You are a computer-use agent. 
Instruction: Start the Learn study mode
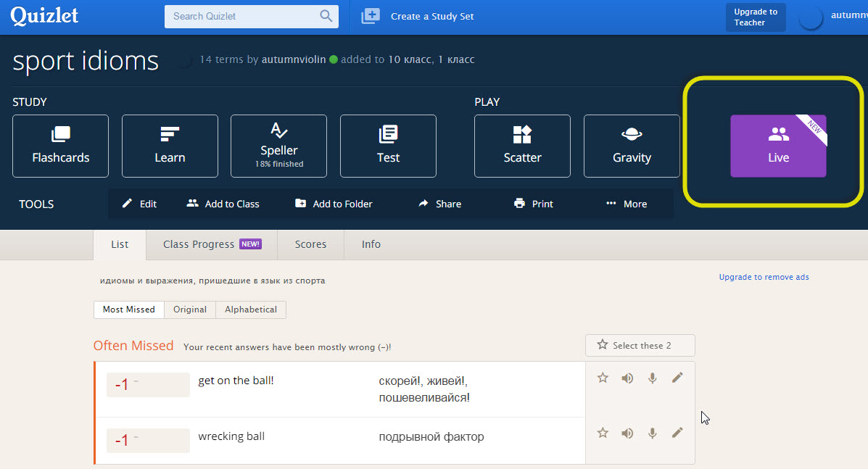click(170, 146)
